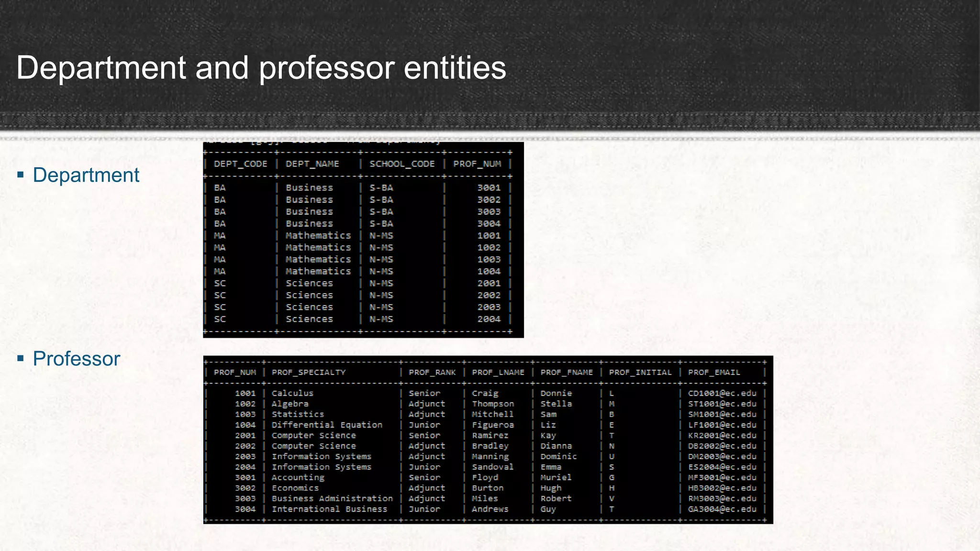Screen dimensions: 980x551
Task: Click the DEPT_NAME column header
Action: coord(312,164)
